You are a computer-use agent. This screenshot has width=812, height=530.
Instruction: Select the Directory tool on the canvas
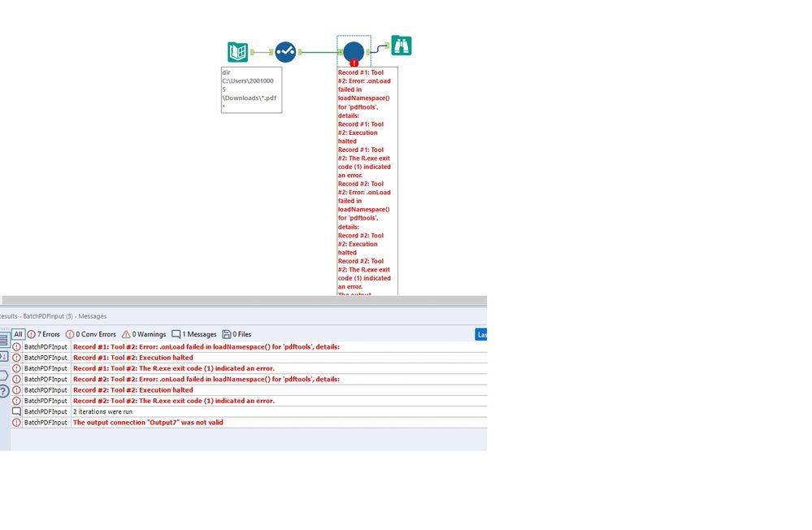pos(237,52)
